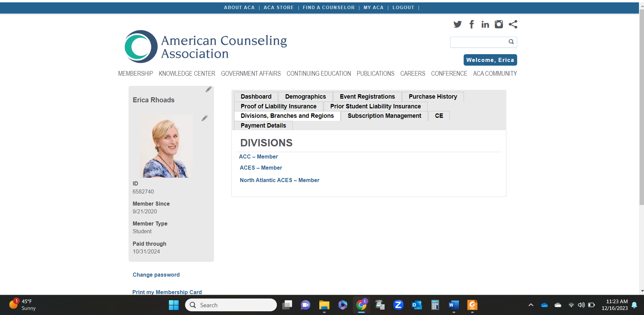Screen dimensions: 644x315
Task: Click the search magnifier icon
Action: [511, 42]
